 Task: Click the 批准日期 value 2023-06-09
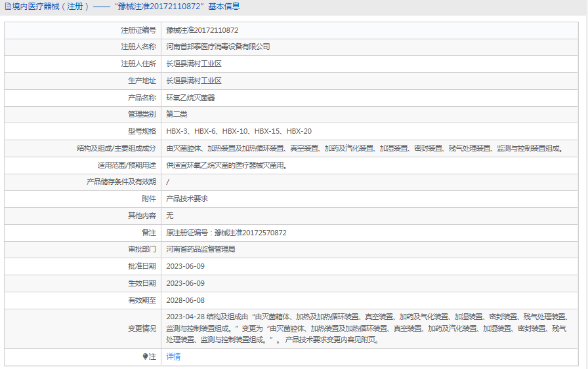pyautogui.click(x=186, y=267)
